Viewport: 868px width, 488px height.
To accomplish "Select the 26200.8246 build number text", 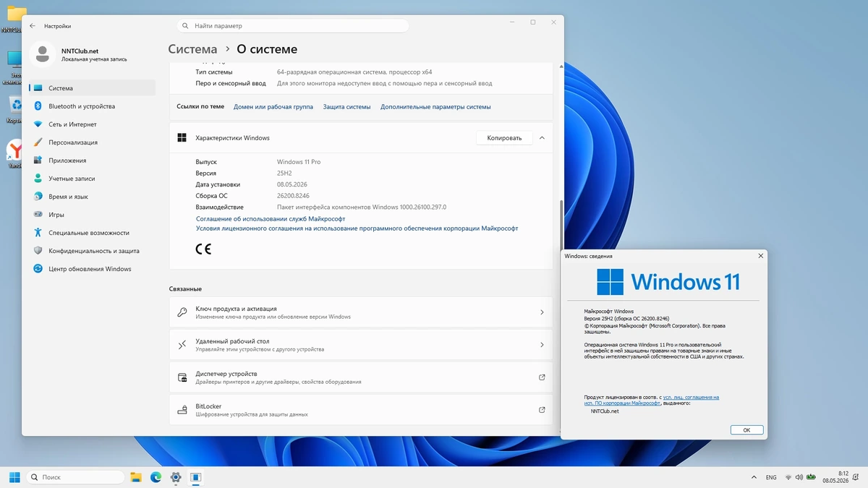I will 293,196.
